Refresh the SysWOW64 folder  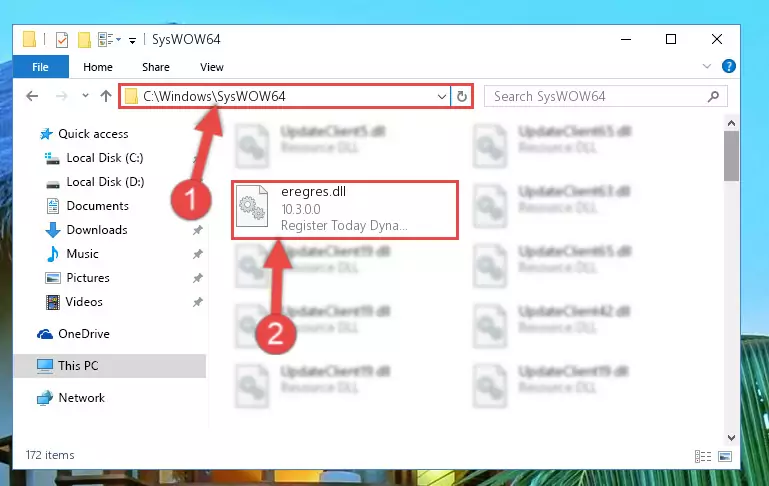point(461,97)
